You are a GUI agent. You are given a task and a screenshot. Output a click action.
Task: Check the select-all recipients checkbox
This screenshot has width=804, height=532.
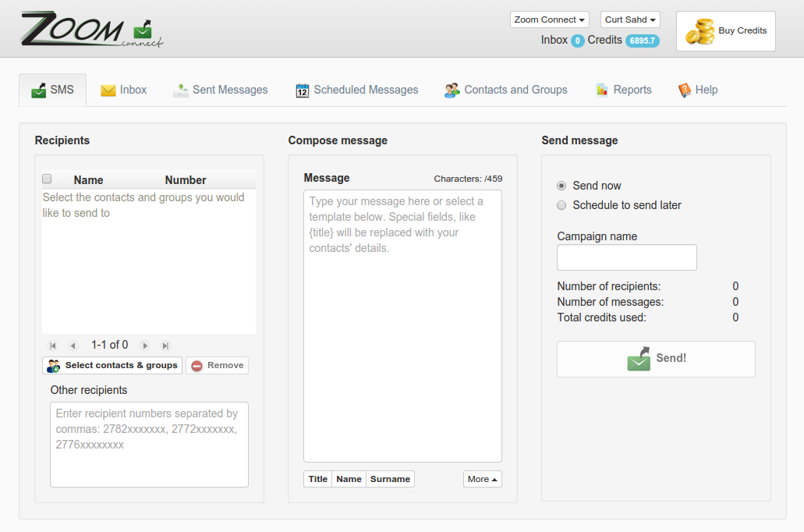(47, 179)
